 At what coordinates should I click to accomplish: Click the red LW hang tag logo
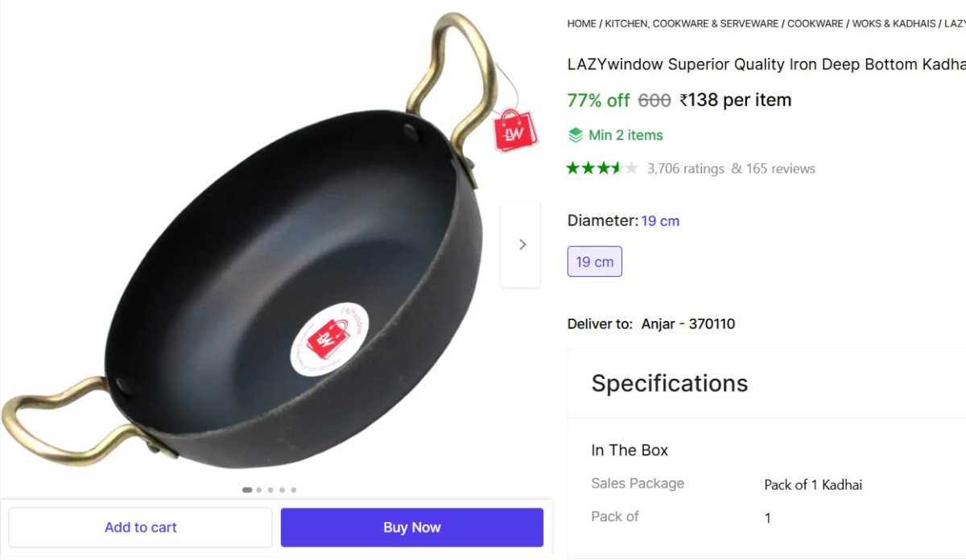515,130
